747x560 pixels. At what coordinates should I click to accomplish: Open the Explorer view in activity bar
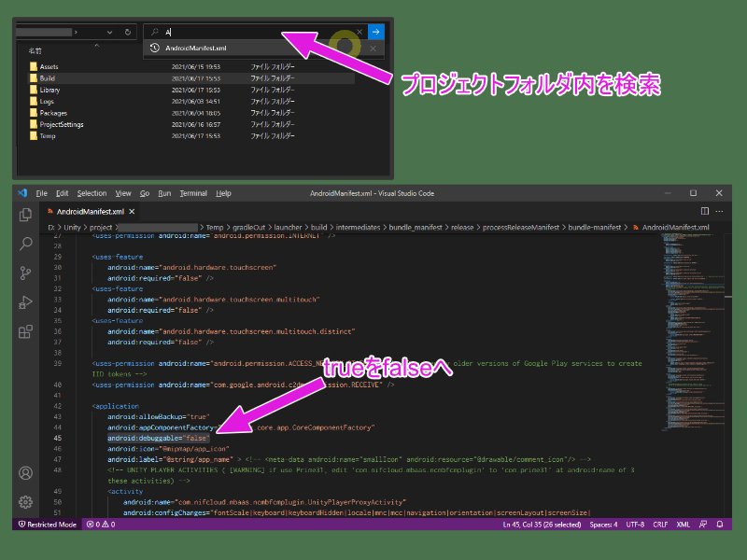[25, 215]
